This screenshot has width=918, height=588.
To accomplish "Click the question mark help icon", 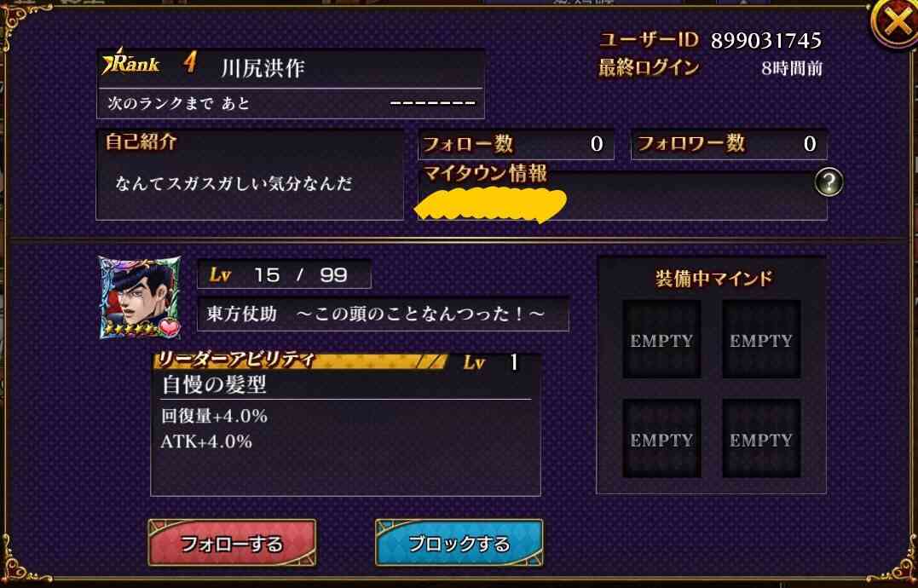I will coord(829,182).
